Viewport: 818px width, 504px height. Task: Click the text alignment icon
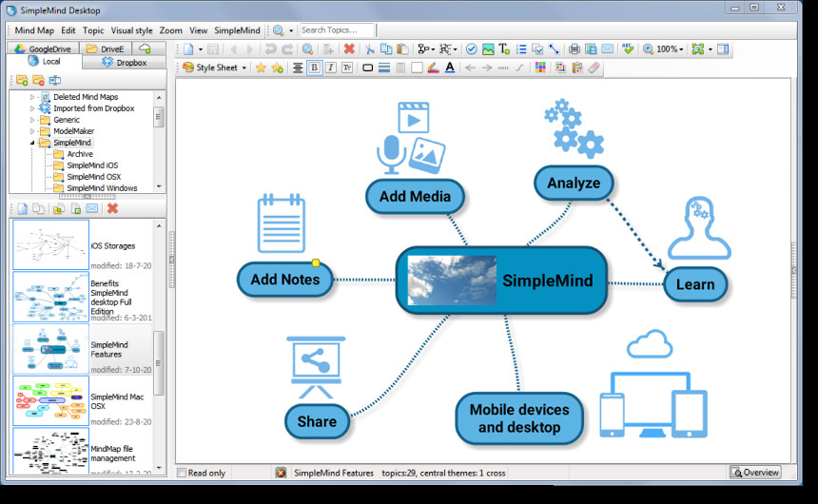[298, 68]
